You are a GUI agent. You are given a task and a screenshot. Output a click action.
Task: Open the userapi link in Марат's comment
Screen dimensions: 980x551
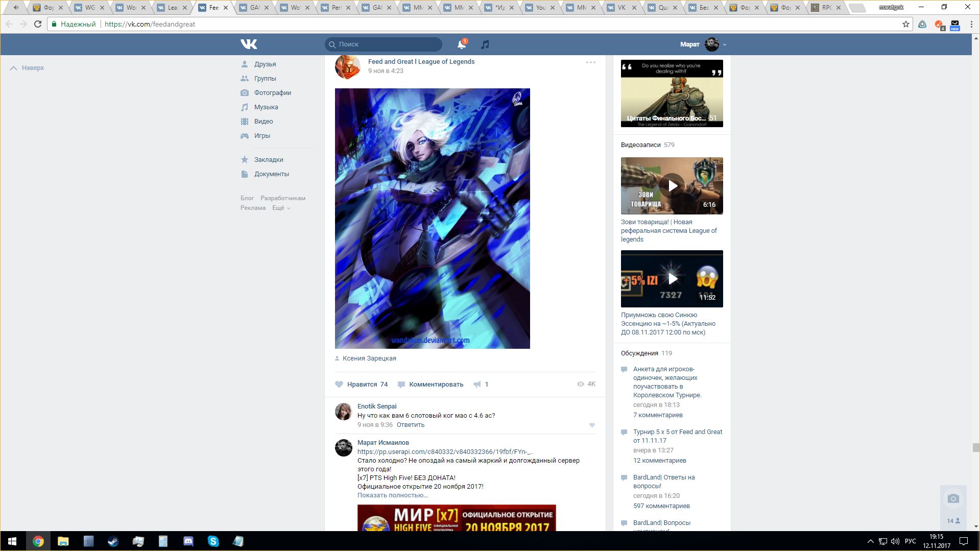click(x=445, y=452)
